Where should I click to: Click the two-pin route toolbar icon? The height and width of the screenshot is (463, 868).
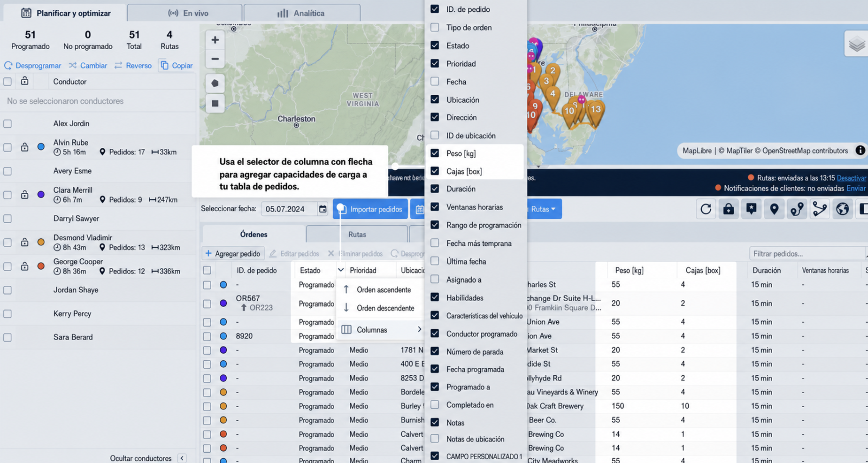coord(797,209)
